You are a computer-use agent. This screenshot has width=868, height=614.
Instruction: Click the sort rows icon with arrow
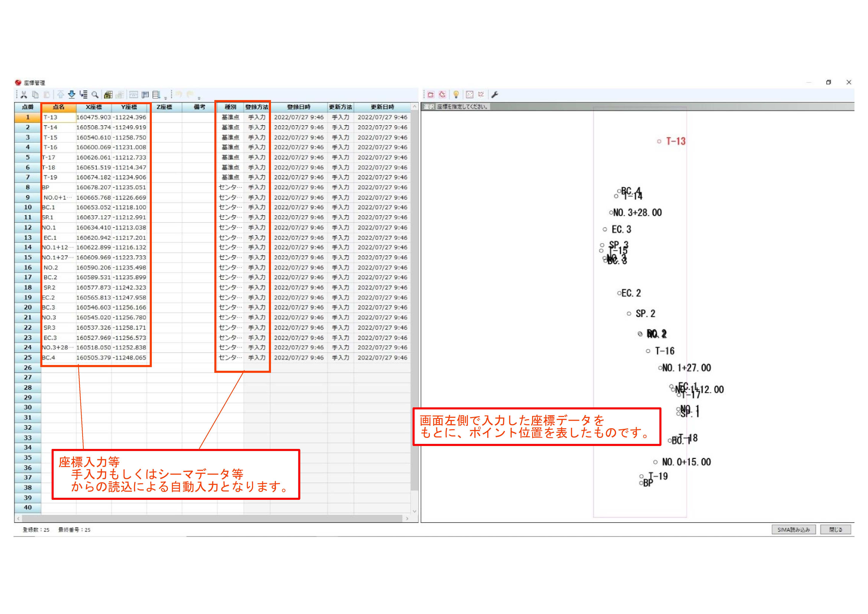(x=84, y=95)
